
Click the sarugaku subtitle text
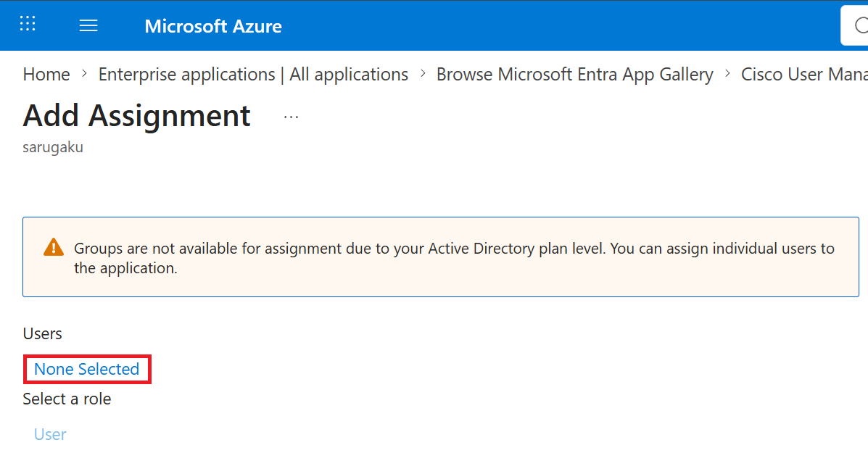click(53, 147)
